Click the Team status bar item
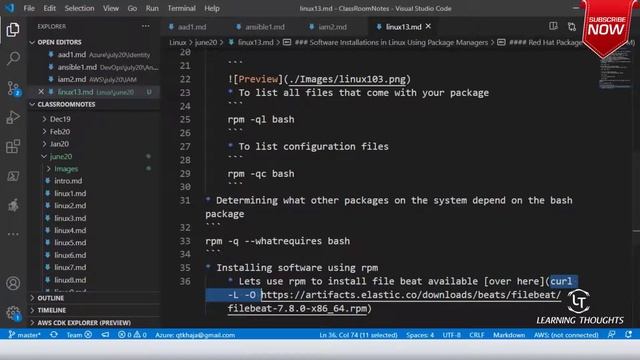640x360 pixels. (79, 335)
